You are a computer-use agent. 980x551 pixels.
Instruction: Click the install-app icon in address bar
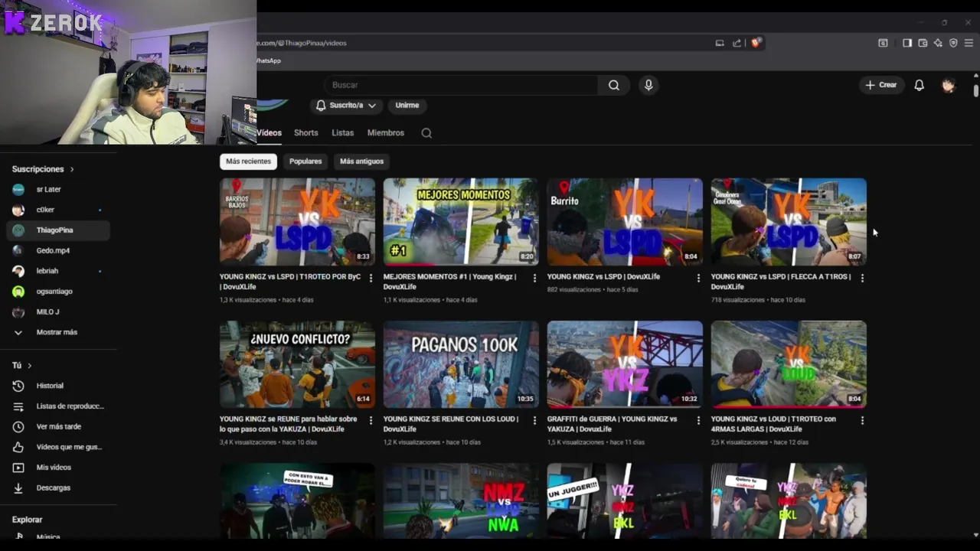[x=720, y=43]
